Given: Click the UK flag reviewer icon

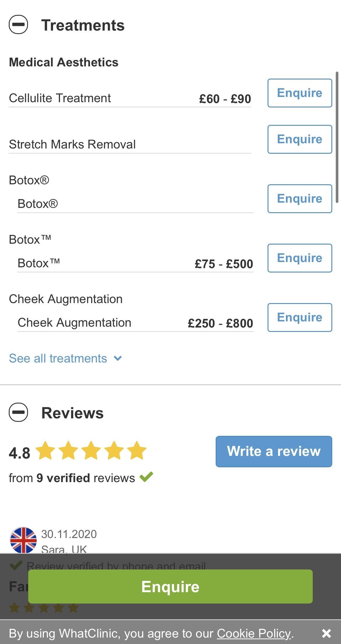Looking at the screenshot, I should coord(23,540).
